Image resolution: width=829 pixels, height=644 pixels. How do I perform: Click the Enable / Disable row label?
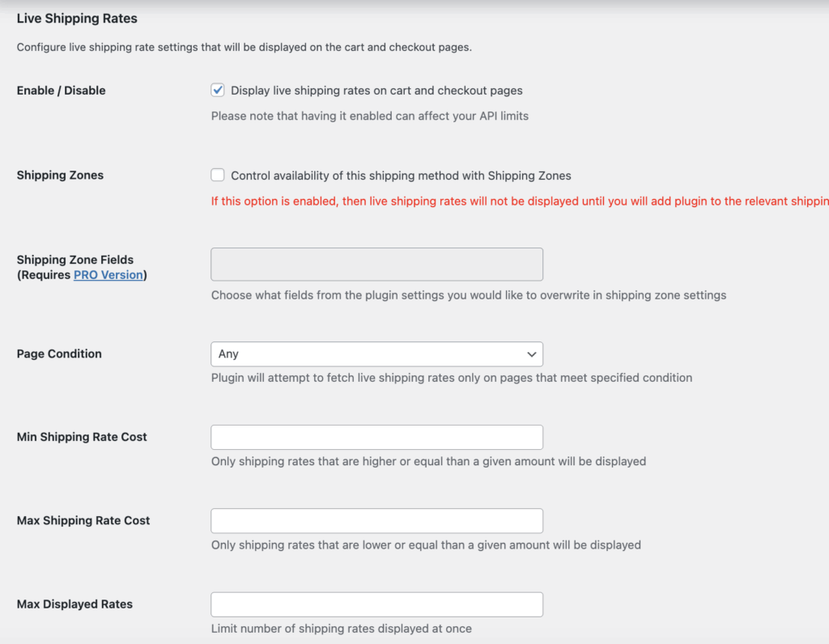click(62, 91)
